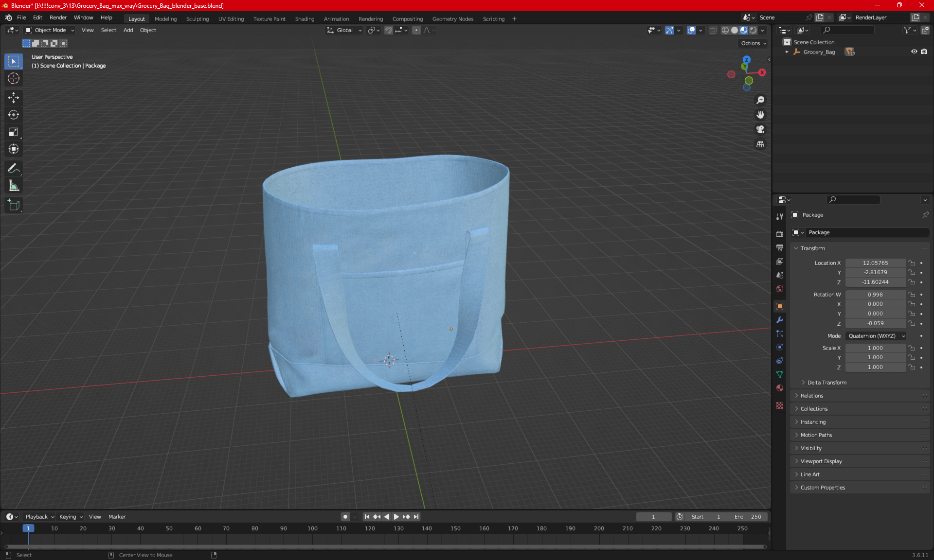The image size is (934, 560).
Task: Open the Playback menu in timeline
Action: click(x=39, y=517)
